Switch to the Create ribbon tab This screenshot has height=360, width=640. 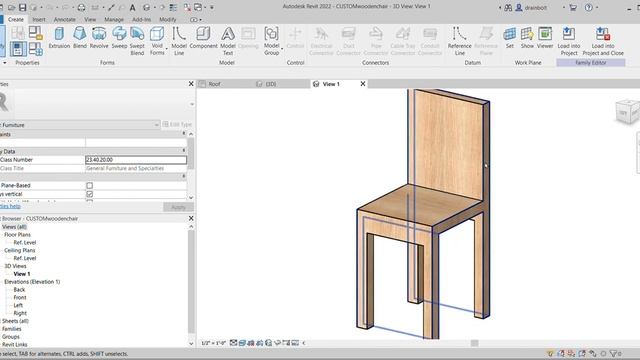[16, 20]
